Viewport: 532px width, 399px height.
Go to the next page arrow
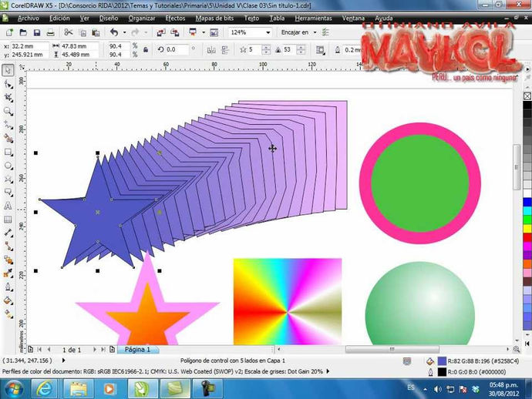(94, 350)
